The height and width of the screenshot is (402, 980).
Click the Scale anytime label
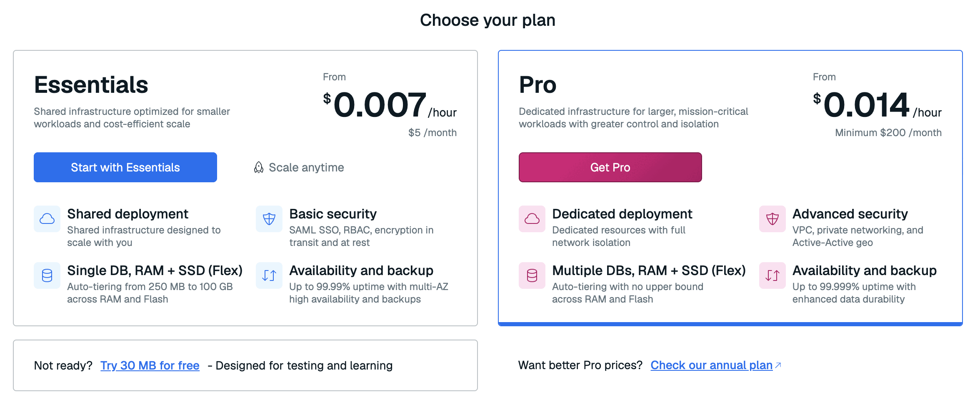(307, 167)
